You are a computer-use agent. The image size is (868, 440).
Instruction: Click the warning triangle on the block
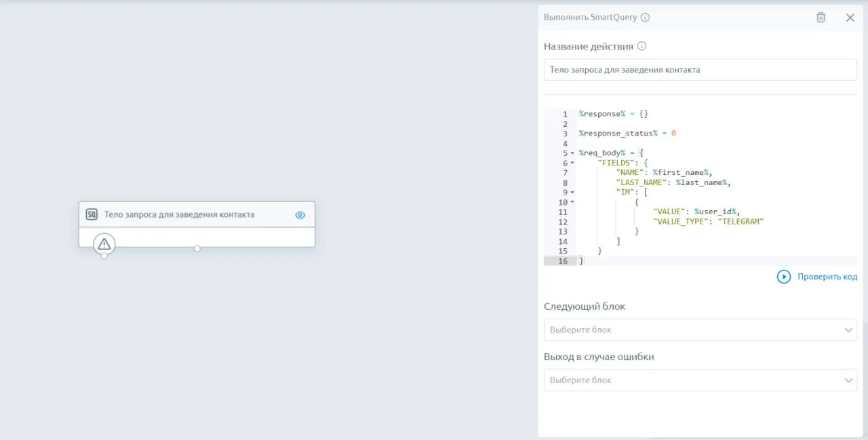pos(104,244)
